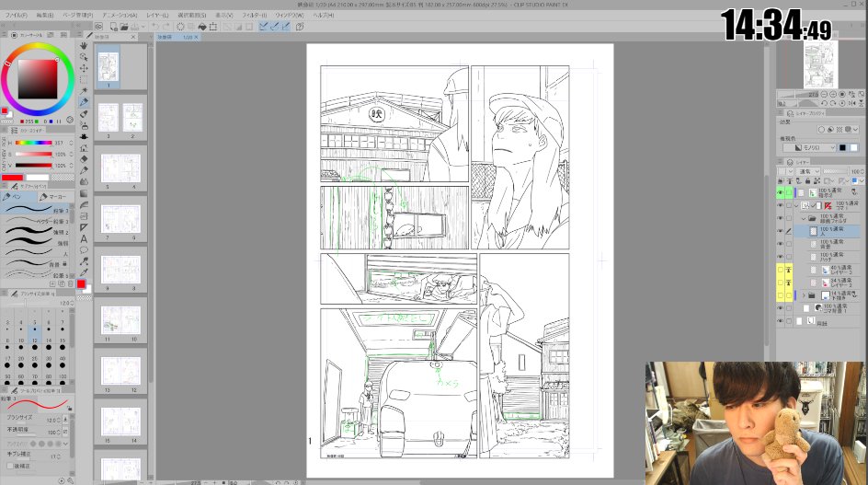
Task: Select the Rectangle selection tool
Action: [84, 79]
